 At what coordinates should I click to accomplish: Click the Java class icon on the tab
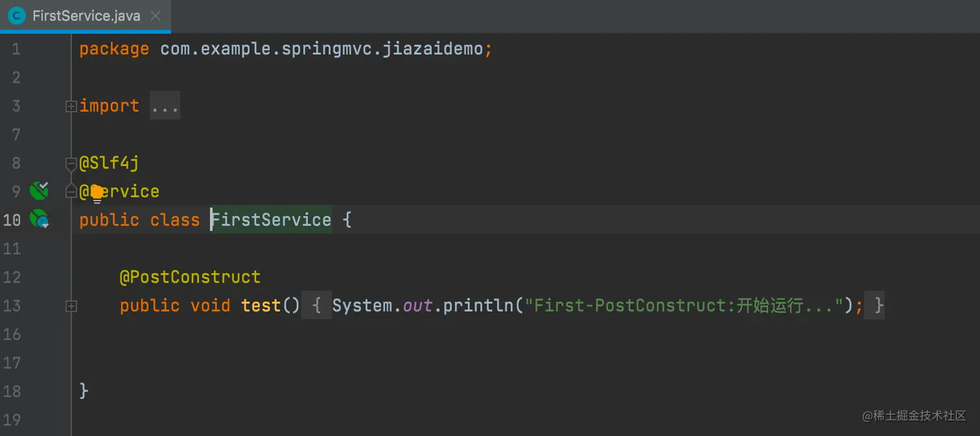(17, 16)
